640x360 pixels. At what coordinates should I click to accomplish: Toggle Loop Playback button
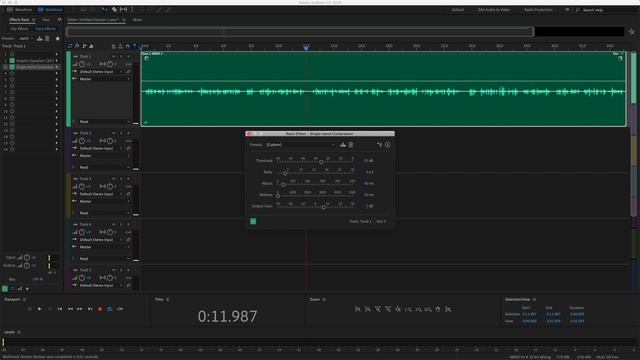tap(110, 309)
